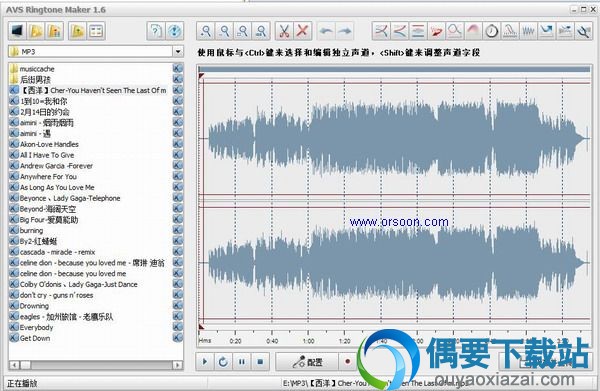Zoom in on the waveform
Image resolution: width=600 pixels, height=391 pixels.
pos(206,31)
